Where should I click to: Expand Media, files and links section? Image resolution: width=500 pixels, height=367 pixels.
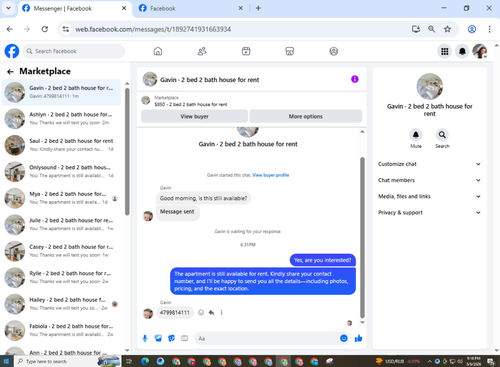(429, 196)
